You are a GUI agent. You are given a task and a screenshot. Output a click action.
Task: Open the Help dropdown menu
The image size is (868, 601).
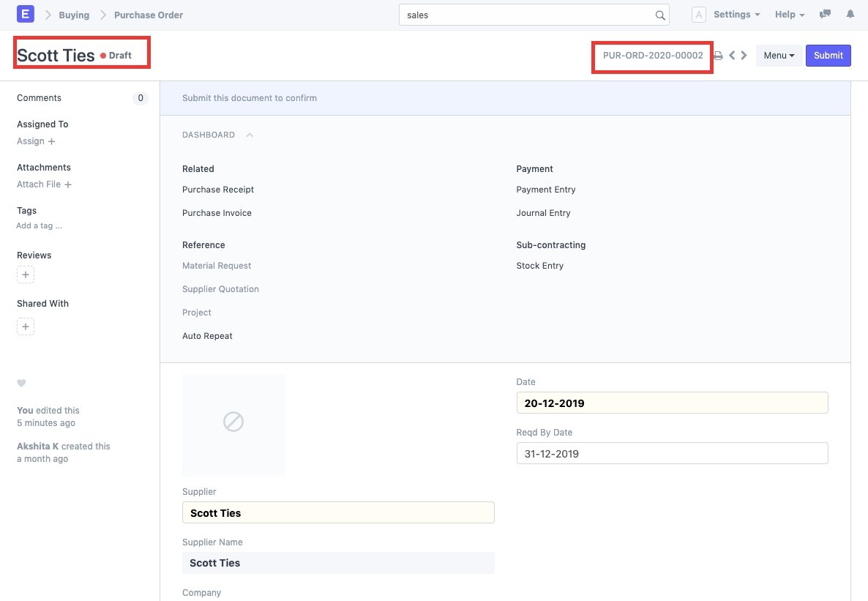point(789,15)
